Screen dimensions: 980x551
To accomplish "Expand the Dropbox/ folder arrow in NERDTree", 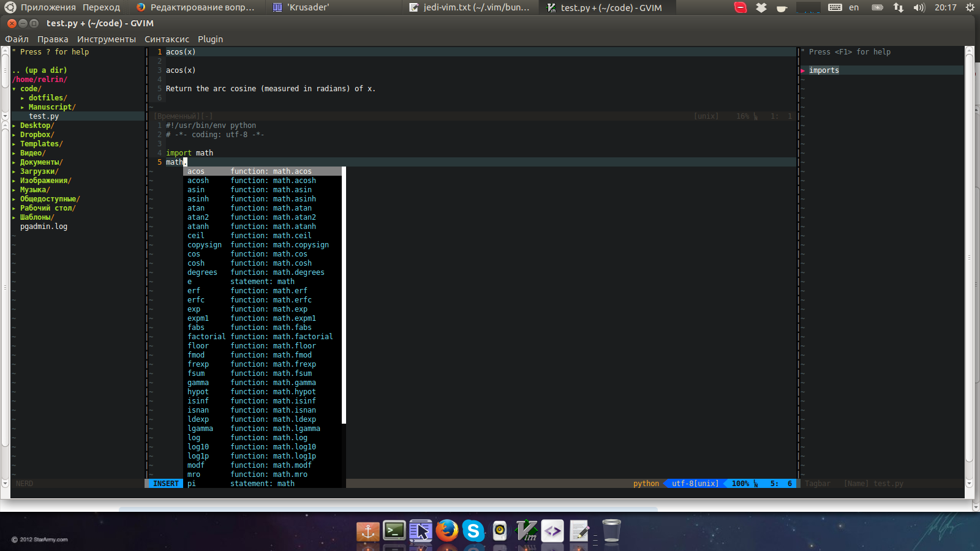I will click(14, 135).
